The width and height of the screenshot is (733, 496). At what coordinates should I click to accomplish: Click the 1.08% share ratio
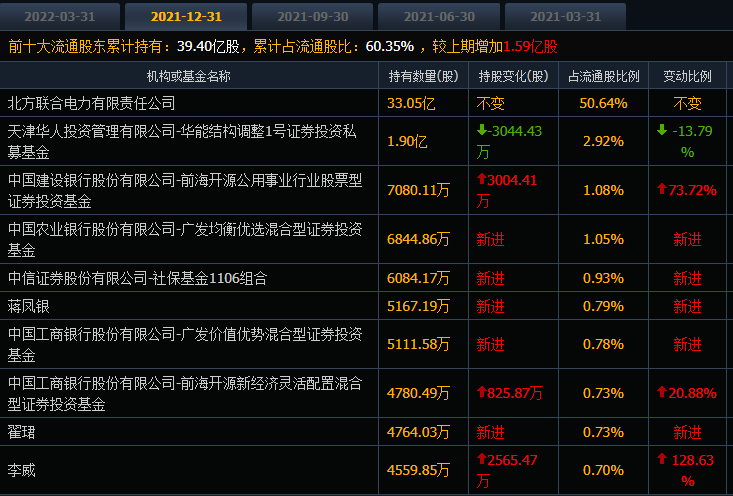pos(603,190)
